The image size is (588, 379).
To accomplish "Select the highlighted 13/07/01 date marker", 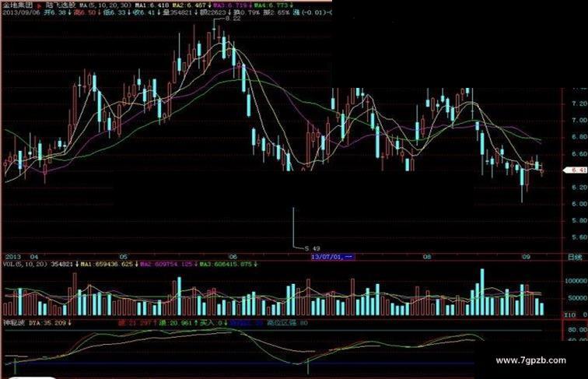I will click(x=332, y=257).
